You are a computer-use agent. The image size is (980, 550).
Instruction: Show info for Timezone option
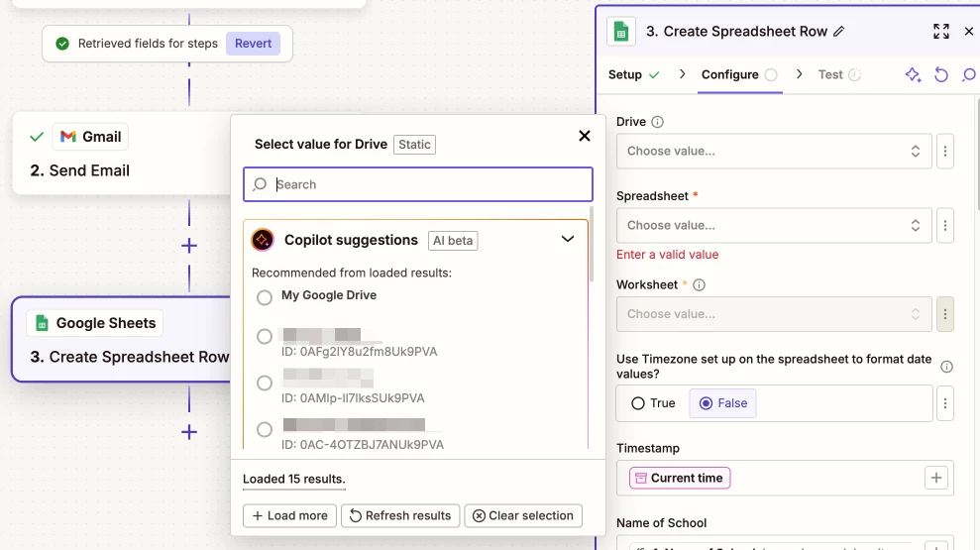point(947,367)
